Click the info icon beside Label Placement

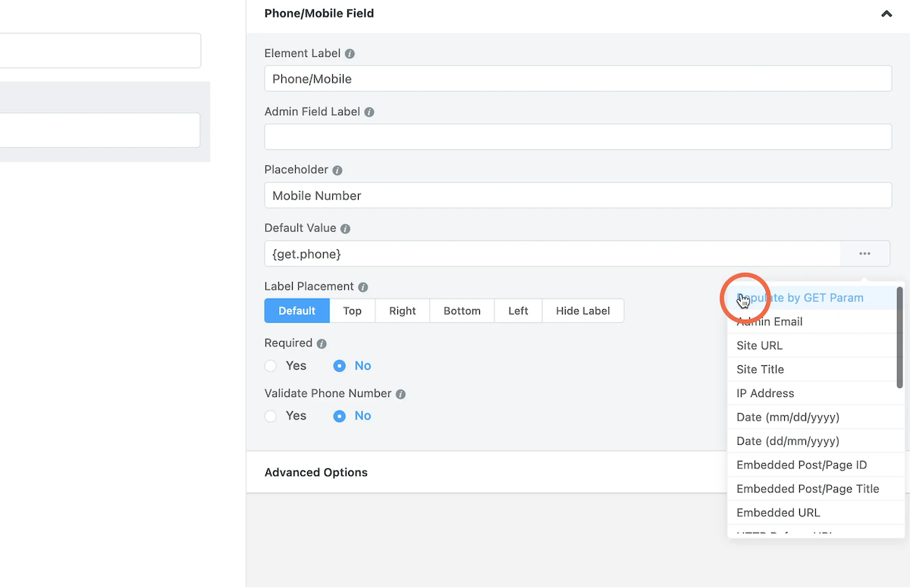tap(362, 286)
